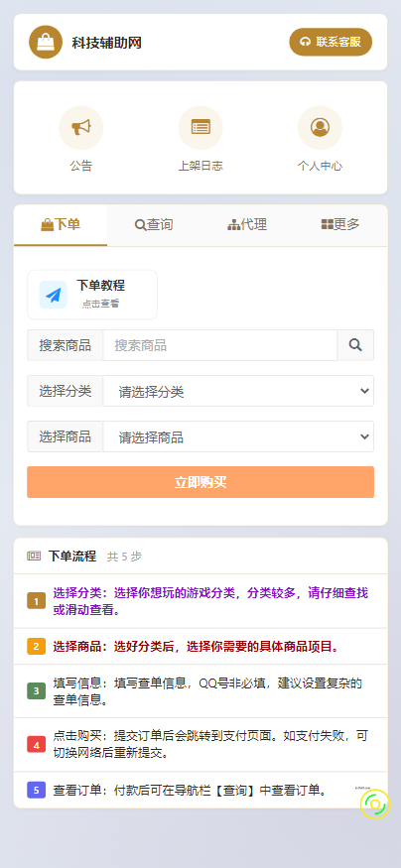Click the 立即购买 buy now button
The image size is (401, 868).
(x=200, y=482)
